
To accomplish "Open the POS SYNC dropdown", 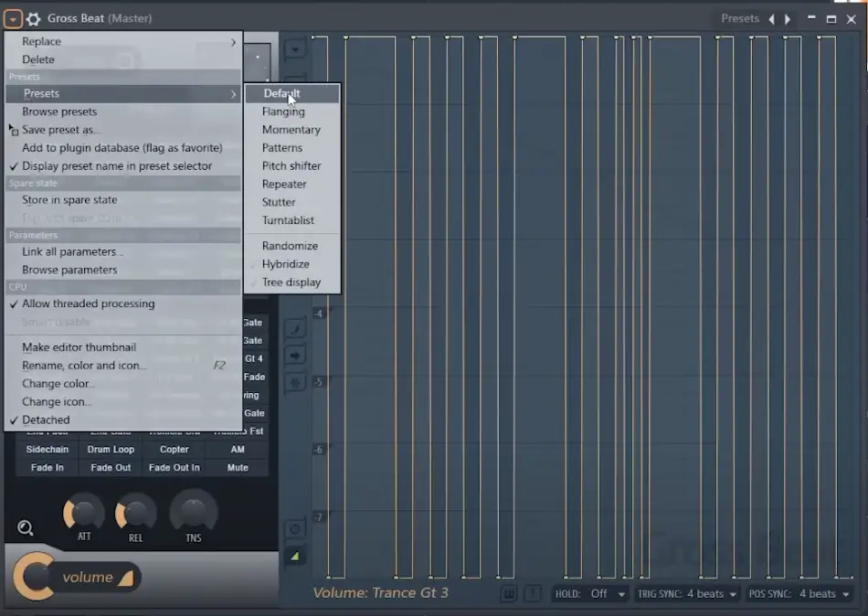I will tap(820, 593).
